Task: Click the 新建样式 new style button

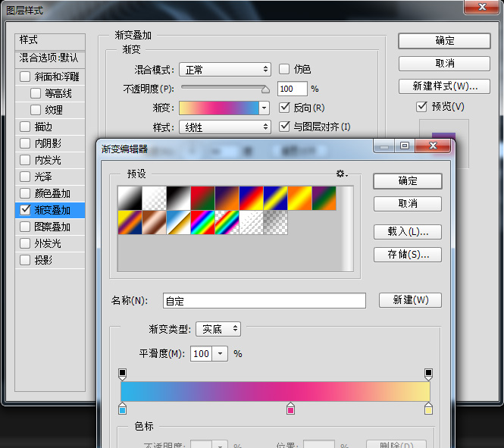Action: pos(444,86)
